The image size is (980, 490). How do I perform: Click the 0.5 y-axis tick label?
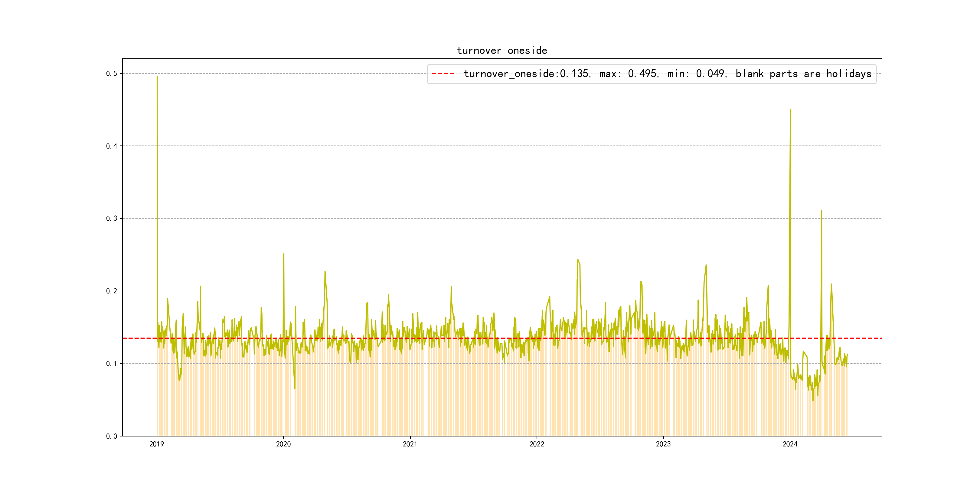tap(112, 73)
